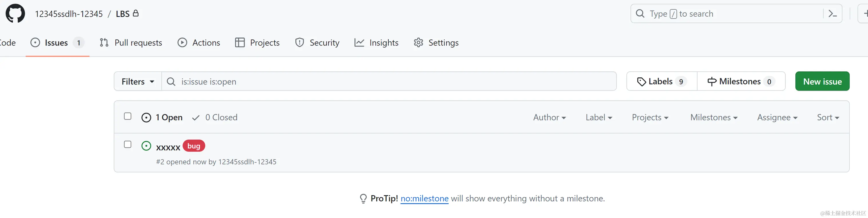Click the Milestones signpost icon
Image resolution: width=868 pixels, height=218 pixels.
click(x=712, y=82)
